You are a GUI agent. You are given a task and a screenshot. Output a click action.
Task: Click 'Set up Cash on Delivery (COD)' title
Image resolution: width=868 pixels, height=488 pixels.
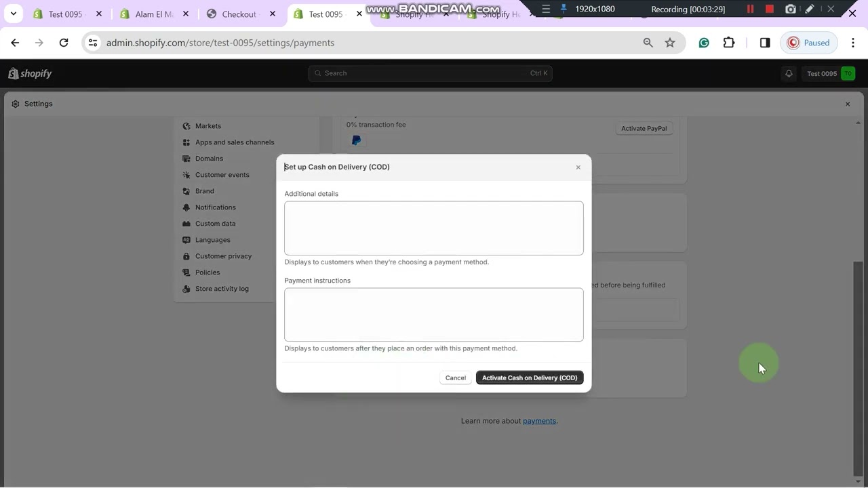click(x=337, y=167)
